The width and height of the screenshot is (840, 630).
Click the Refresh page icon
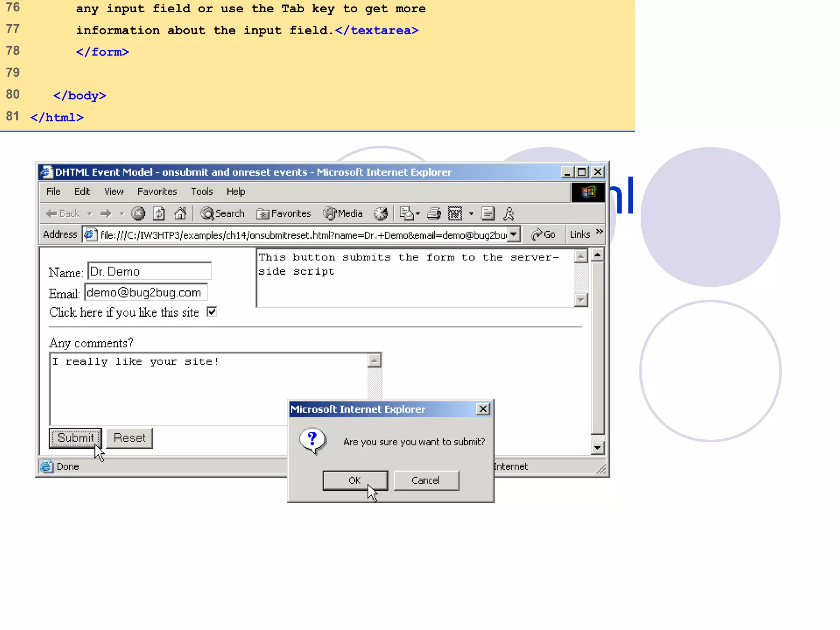click(159, 214)
